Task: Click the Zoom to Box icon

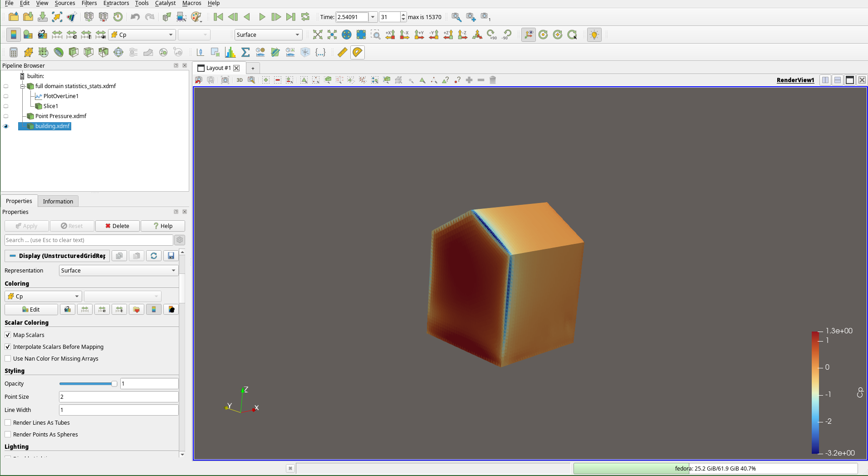Action: pyautogui.click(x=376, y=35)
